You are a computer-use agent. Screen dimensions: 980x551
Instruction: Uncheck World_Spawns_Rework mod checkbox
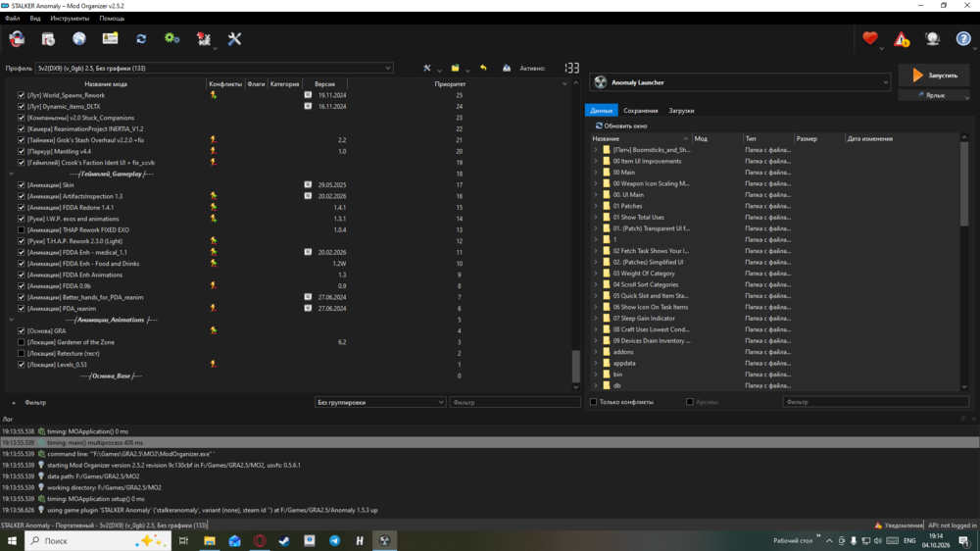[x=22, y=96]
